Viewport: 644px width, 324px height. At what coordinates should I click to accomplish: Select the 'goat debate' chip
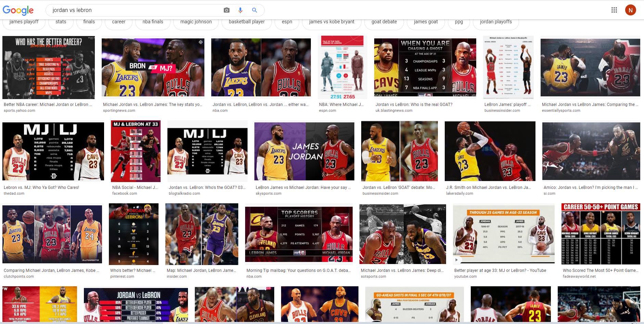pos(384,22)
